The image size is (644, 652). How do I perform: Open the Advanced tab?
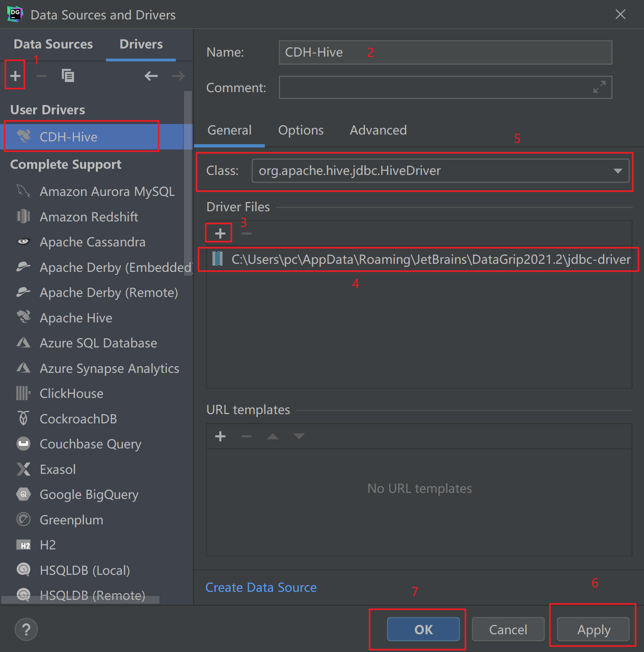pos(378,130)
